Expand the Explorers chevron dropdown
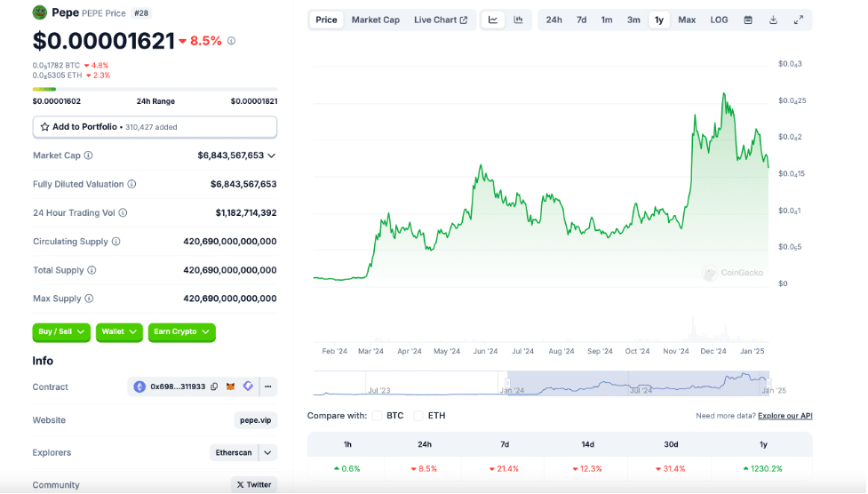Image resolution: width=868 pixels, height=494 pixels. (268, 452)
